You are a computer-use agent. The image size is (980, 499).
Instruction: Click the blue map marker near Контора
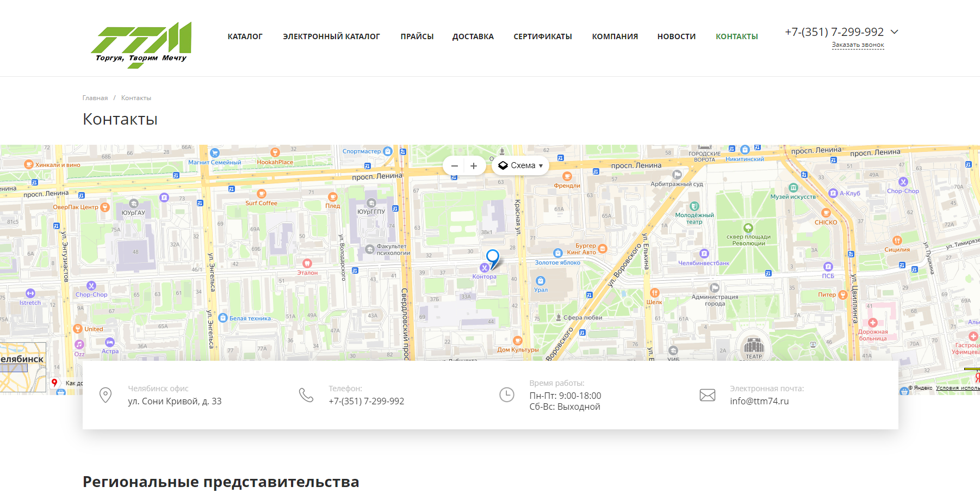pos(493,256)
